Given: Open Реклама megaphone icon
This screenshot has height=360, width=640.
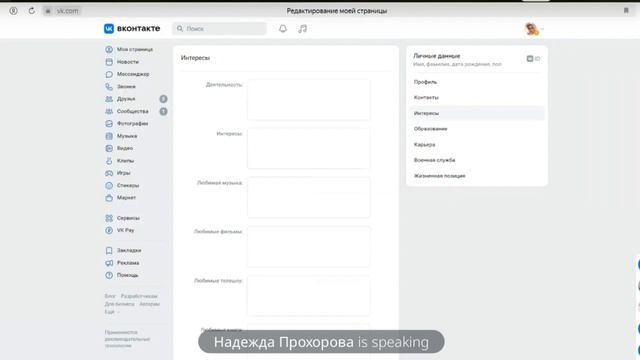Looking at the screenshot, I should 109,263.
